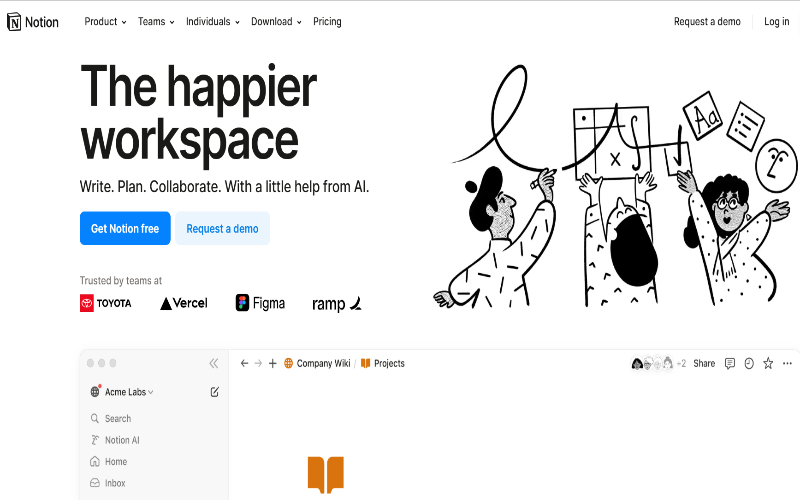This screenshot has width=800, height=500.
Task: Click the orange book page icon
Action: 326,474
